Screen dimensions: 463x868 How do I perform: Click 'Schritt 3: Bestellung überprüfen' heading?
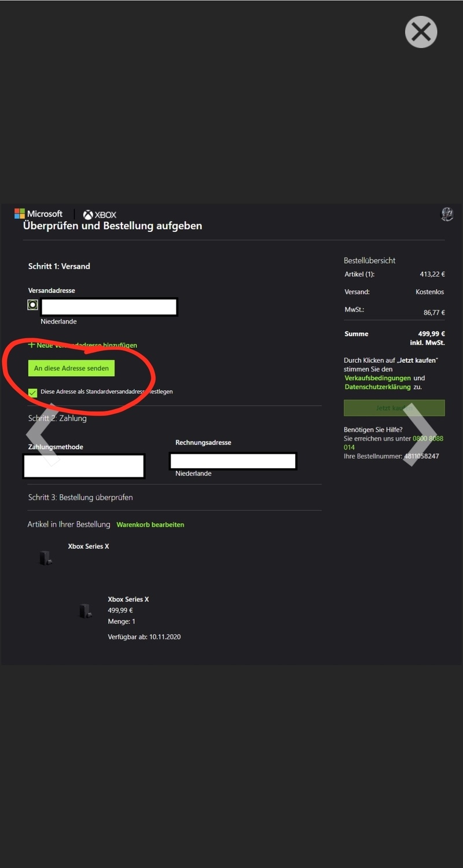pos(80,497)
